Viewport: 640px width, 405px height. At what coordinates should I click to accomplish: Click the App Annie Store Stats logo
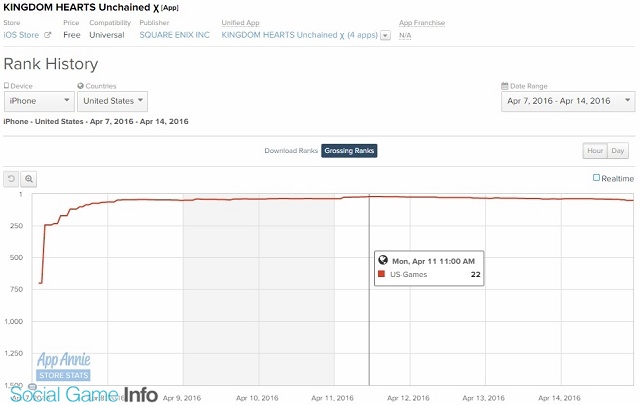[63, 367]
